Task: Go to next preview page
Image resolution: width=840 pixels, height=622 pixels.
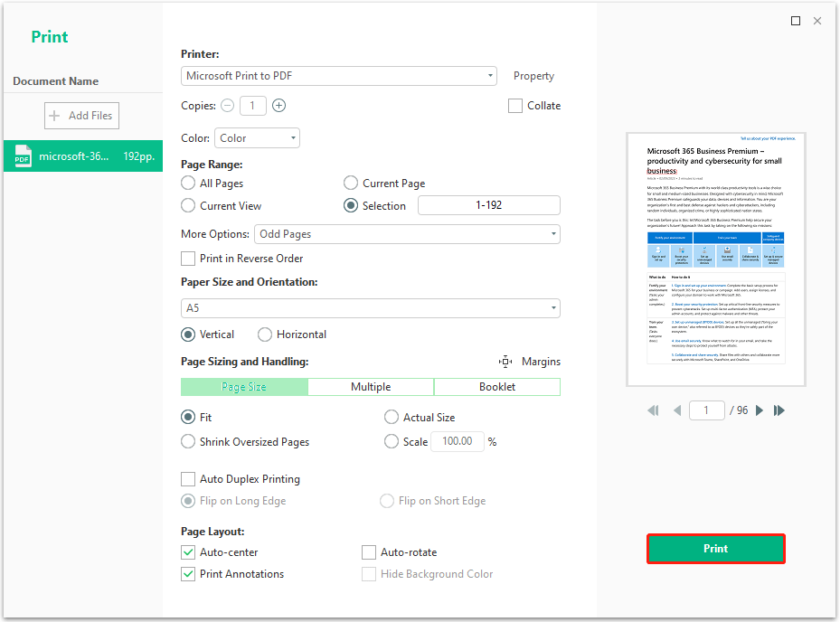Action: point(760,410)
